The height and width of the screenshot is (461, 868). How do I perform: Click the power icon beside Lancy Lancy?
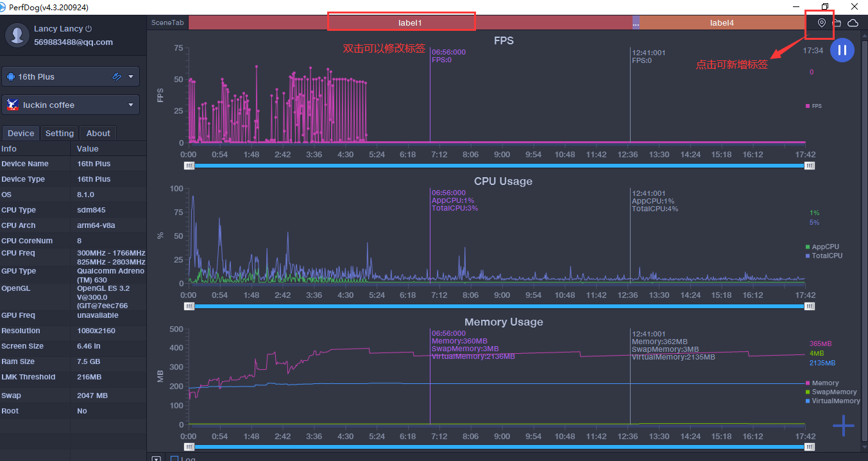coord(89,29)
